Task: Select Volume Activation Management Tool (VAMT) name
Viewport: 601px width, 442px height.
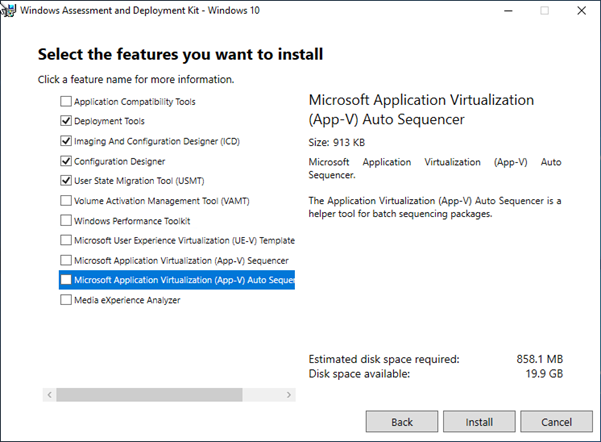Action: pos(162,201)
